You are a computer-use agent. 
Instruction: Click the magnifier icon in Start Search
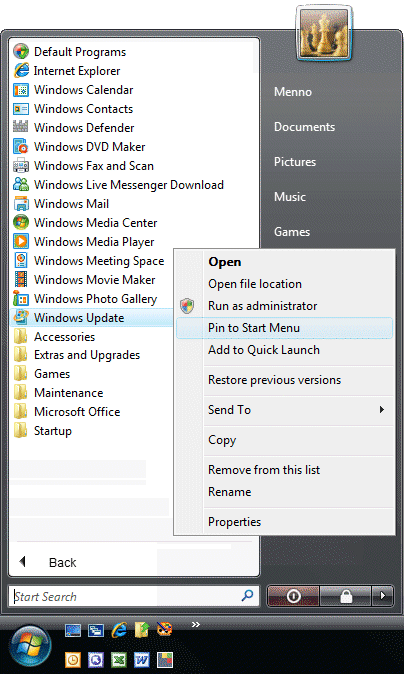[248, 596]
